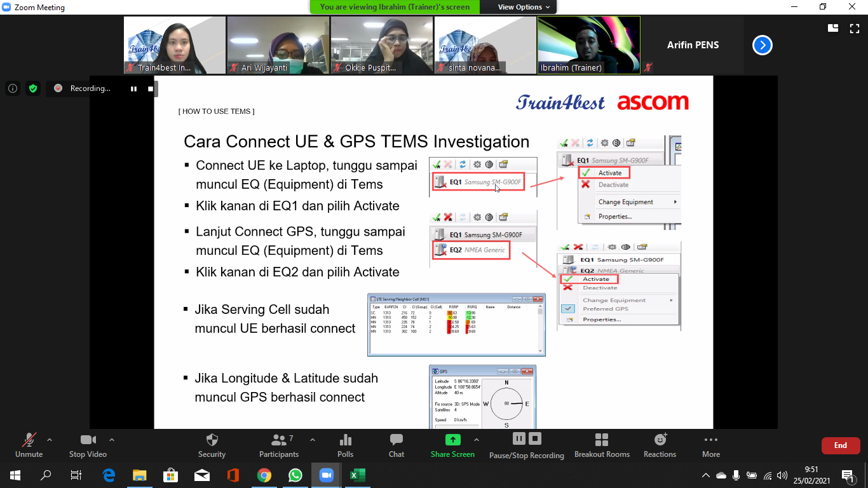Open the Participants list

(x=278, y=440)
